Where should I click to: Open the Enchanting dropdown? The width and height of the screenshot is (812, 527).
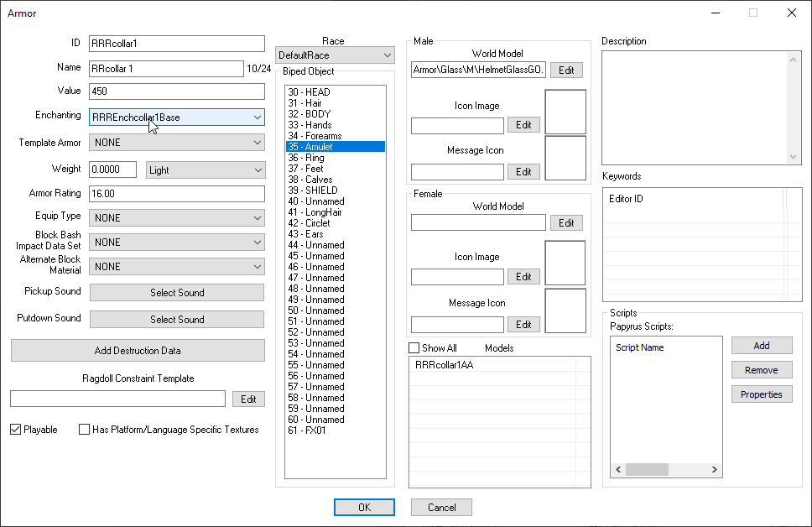(177, 117)
